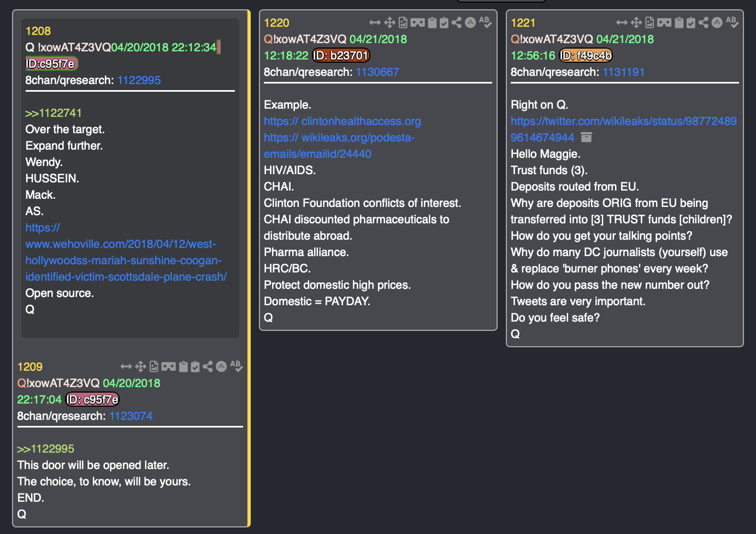Open the 8chan post link 1122995
The image size is (756, 534).
(x=139, y=80)
